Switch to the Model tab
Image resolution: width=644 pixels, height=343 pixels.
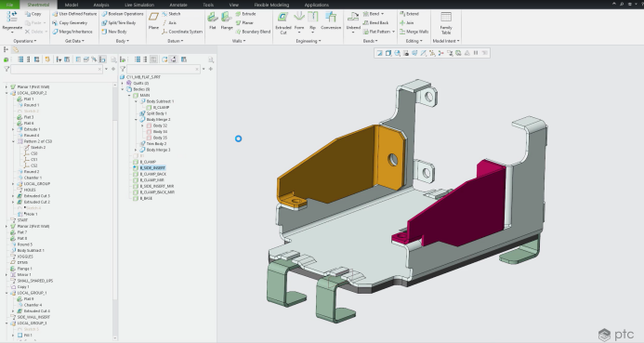[72, 5]
